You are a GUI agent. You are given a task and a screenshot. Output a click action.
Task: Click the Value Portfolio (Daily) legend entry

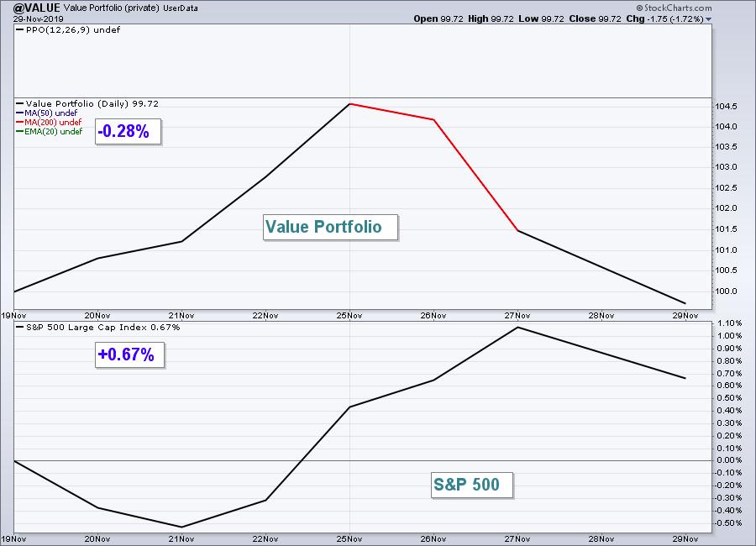tap(87, 103)
